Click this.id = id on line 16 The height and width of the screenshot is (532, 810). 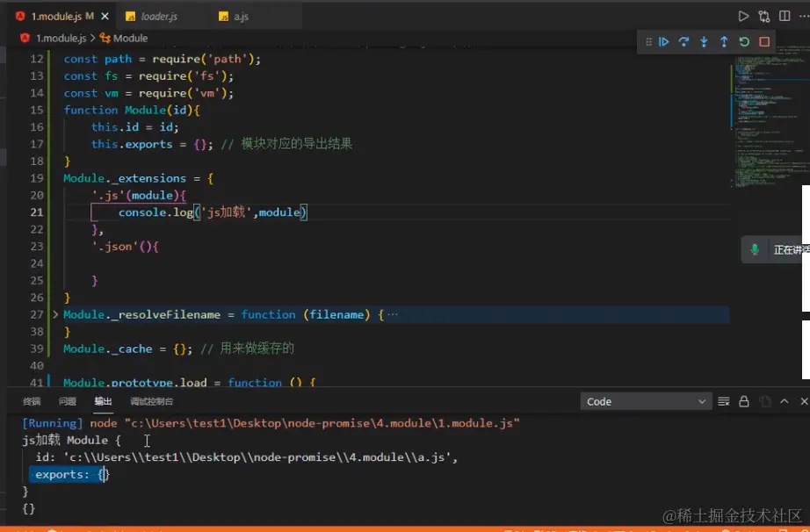point(134,127)
